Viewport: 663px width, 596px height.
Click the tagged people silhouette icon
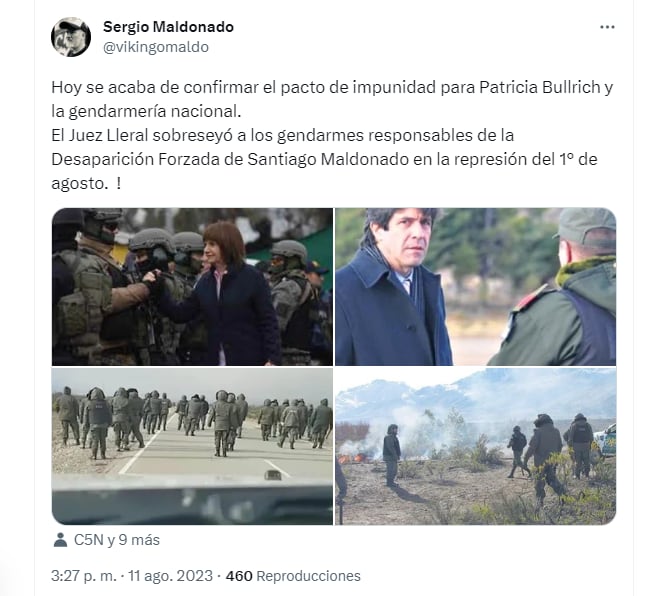click(60, 540)
